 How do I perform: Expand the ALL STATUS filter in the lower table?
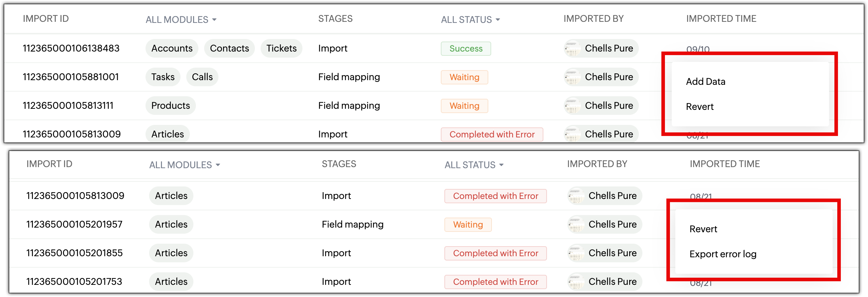473,165
